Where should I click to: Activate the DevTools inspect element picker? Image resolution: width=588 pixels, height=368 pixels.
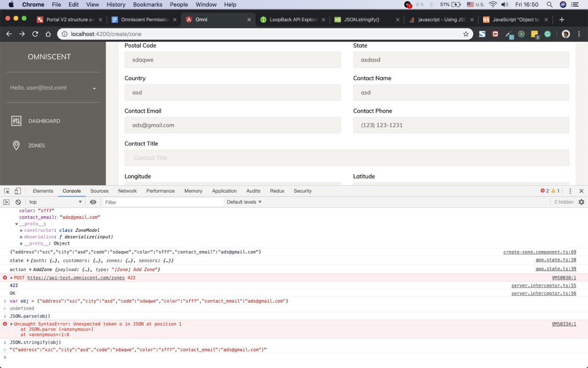[7, 191]
